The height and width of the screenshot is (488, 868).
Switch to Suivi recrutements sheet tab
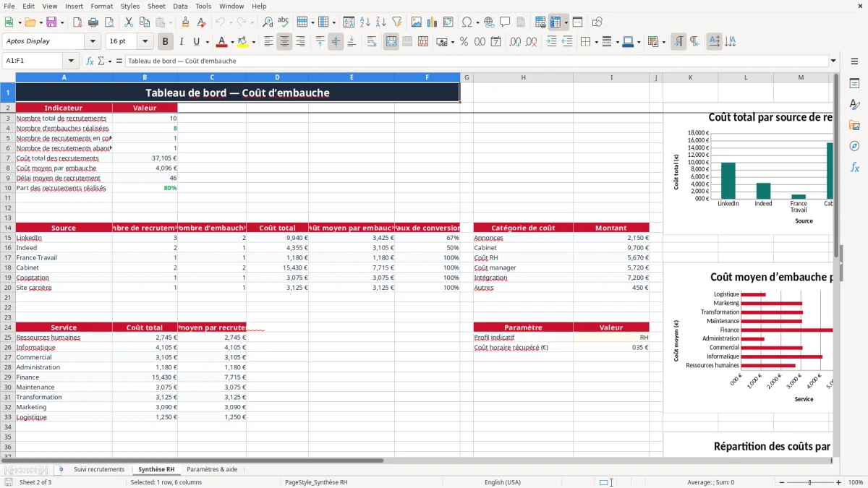coord(99,469)
